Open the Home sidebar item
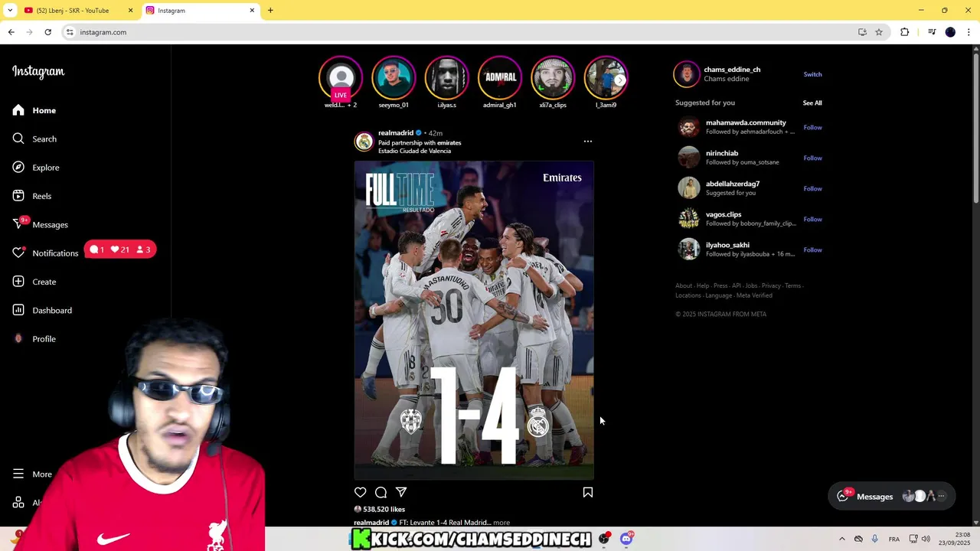The width and height of the screenshot is (980, 551). [x=34, y=110]
